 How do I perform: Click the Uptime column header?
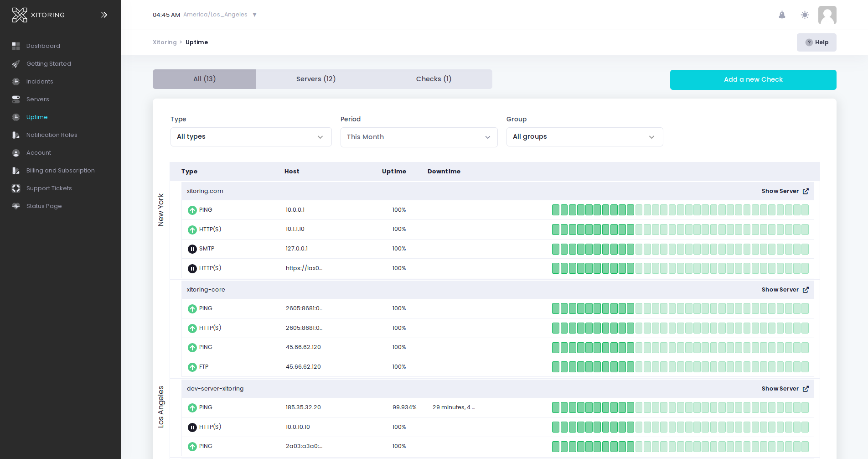394,172
